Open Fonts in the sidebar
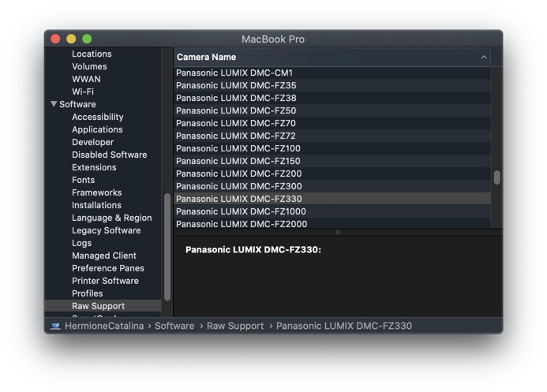The height and width of the screenshot is (392, 547). tap(84, 180)
